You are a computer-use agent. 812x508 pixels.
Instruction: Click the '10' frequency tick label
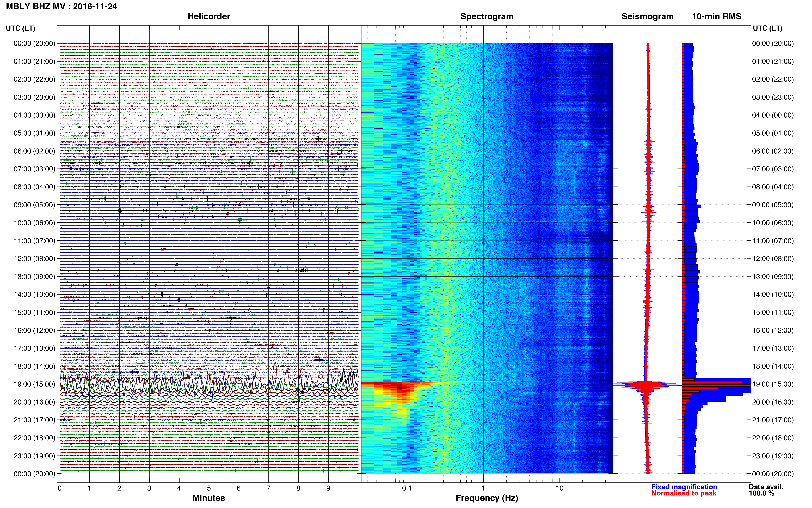click(559, 488)
